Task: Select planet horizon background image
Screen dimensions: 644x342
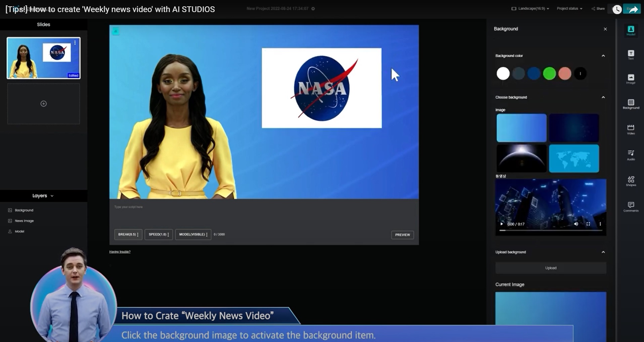Action: [521, 158]
